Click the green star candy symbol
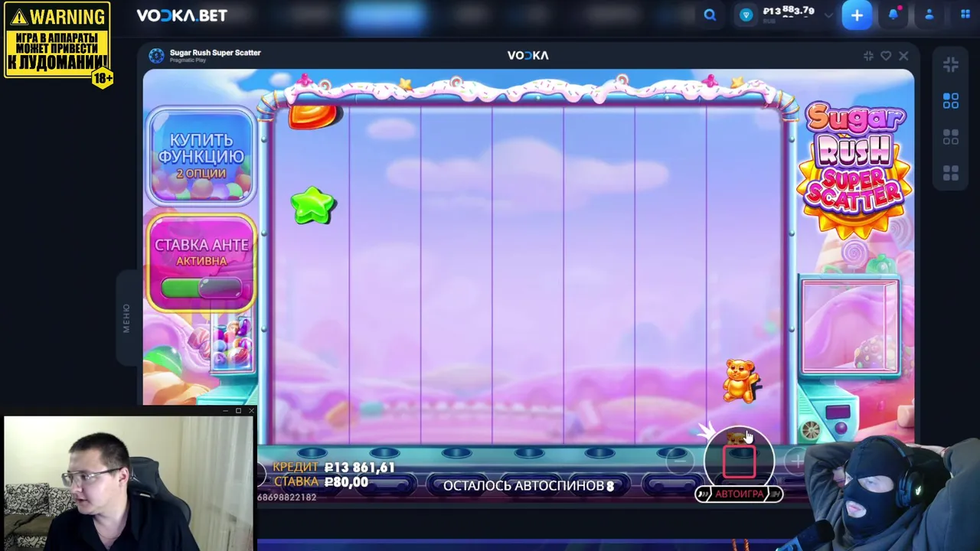Image resolution: width=980 pixels, height=551 pixels. pyautogui.click(x=313, y=206)
